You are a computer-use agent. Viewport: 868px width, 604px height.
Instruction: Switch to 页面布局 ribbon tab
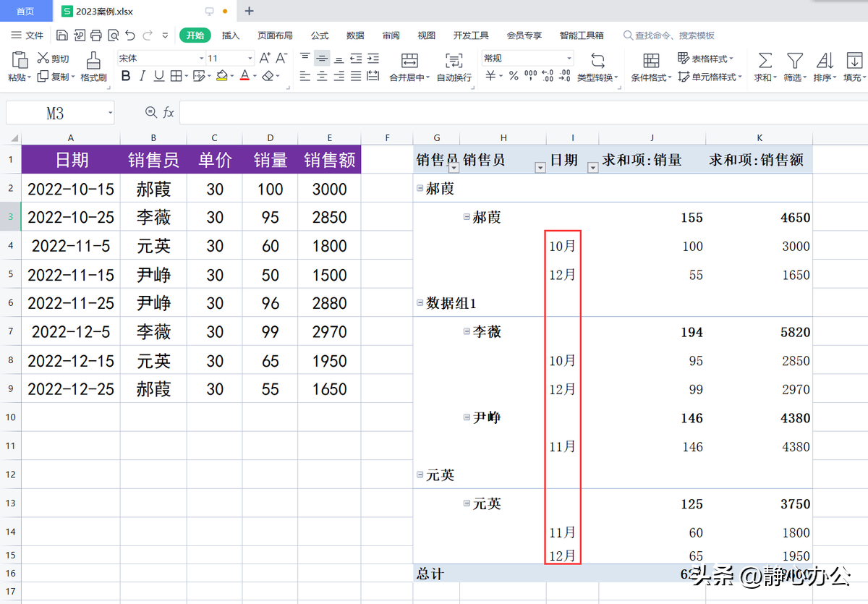pos(276,35)
